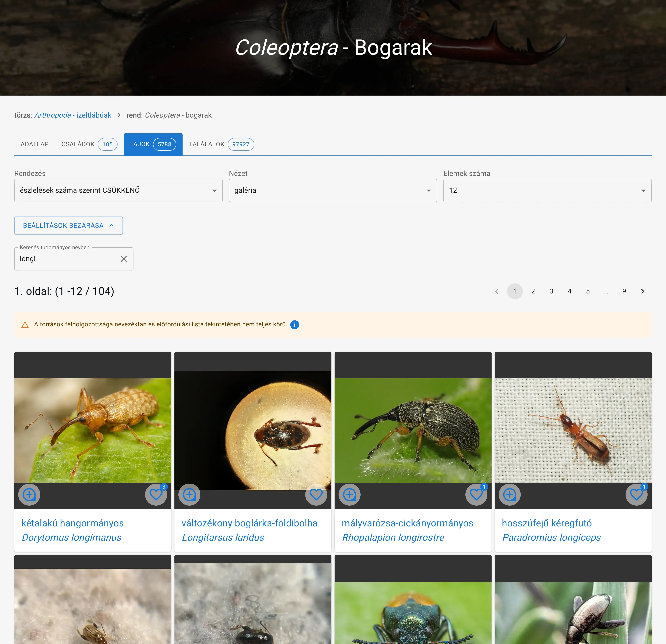Toggle heart on Rhopalapion longirostre card

476,494
